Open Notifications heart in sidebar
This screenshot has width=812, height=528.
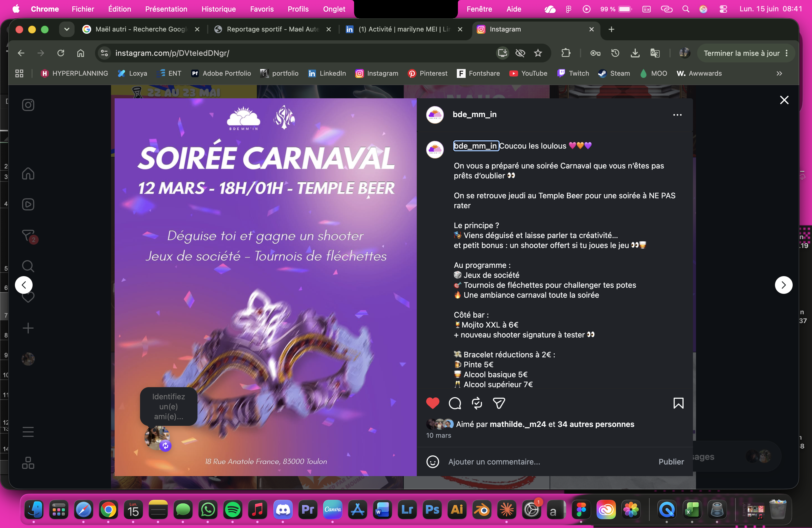28,297
